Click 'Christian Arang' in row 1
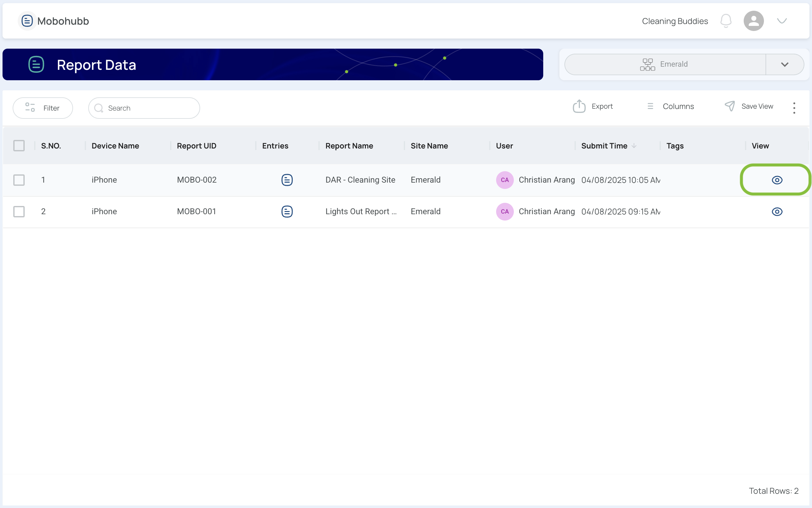812x508 pixels. coord(547,180)
